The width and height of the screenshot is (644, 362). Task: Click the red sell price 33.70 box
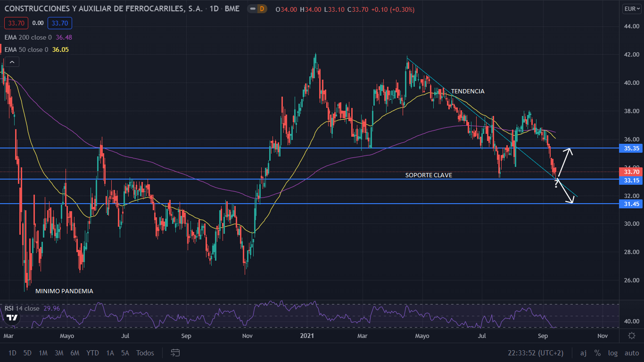click(17, 23)
